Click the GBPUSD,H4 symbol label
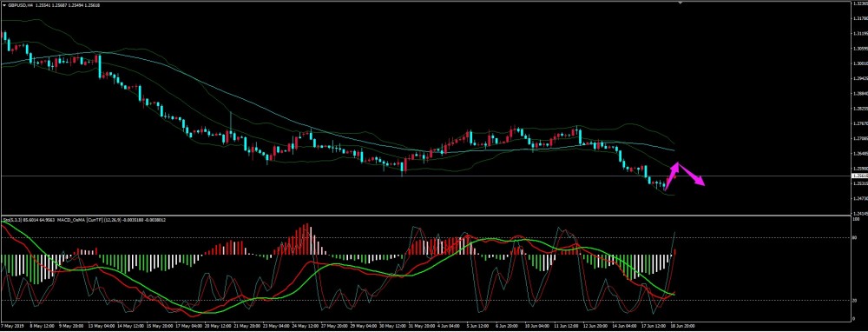 pos(21,5)
